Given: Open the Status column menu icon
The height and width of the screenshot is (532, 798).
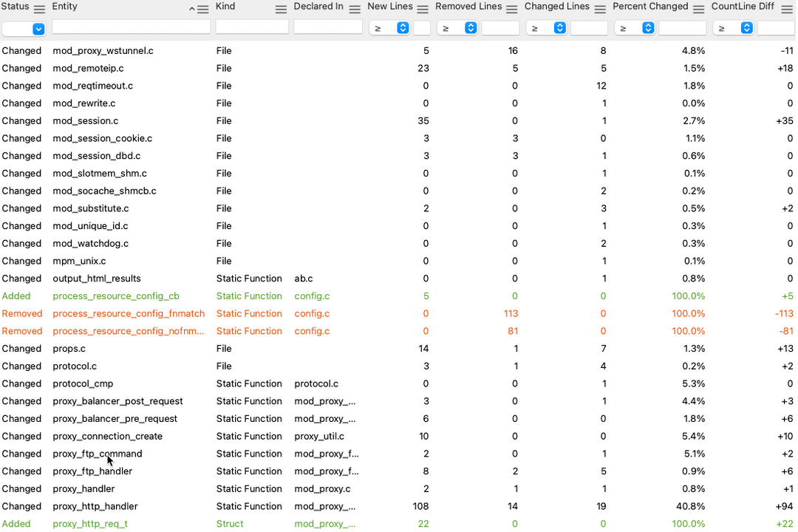Looking at the screenshot, I should [39, 9].
